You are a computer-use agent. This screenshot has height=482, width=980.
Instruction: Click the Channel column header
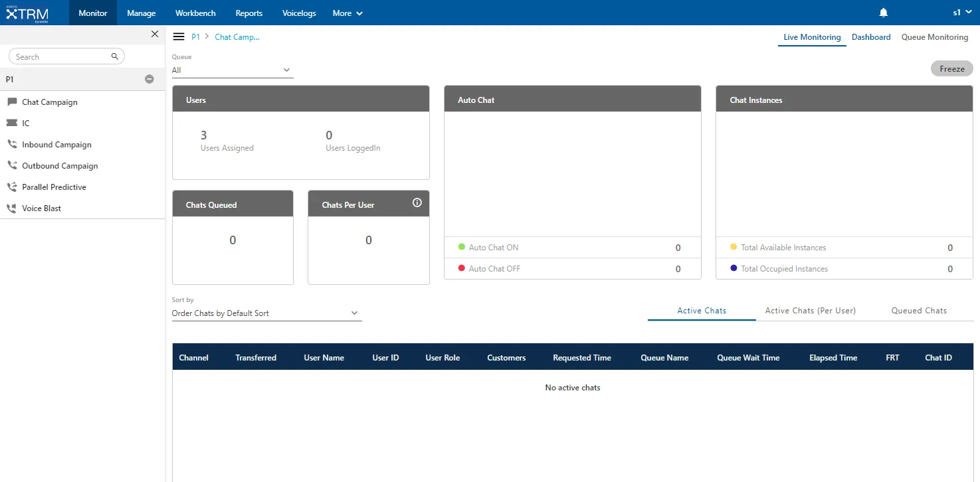pos(194,357)
